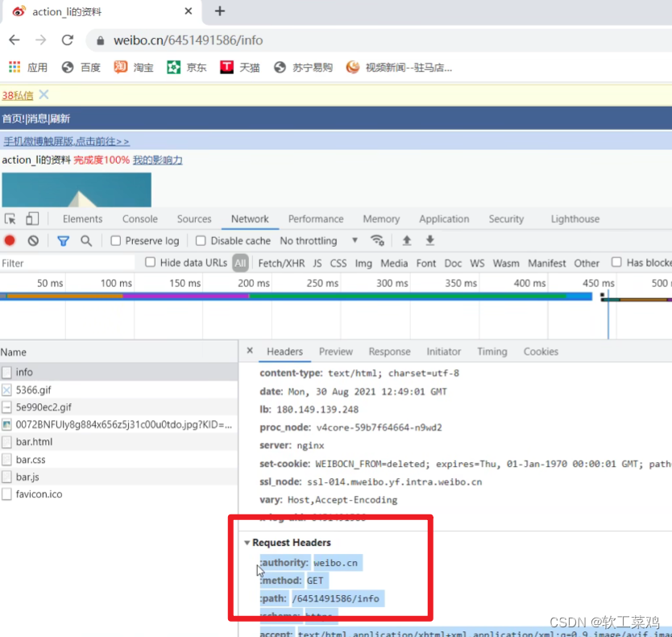Open the 38私信 messages link
The width and height of the screenshot is (672, 637).
pyautogui.click(x=18, y=95)
